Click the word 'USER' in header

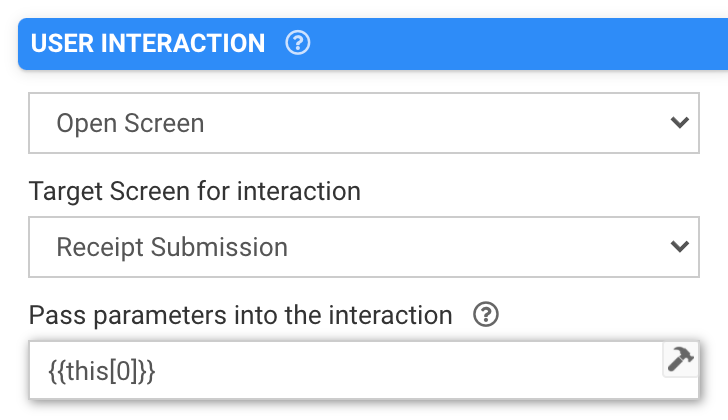pos(61,44)
